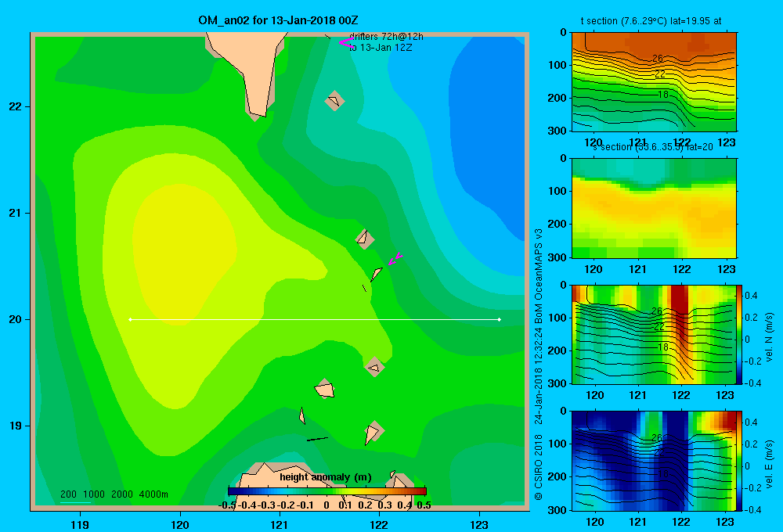Click the '121' longitude label under the main map

click(280, 524)
